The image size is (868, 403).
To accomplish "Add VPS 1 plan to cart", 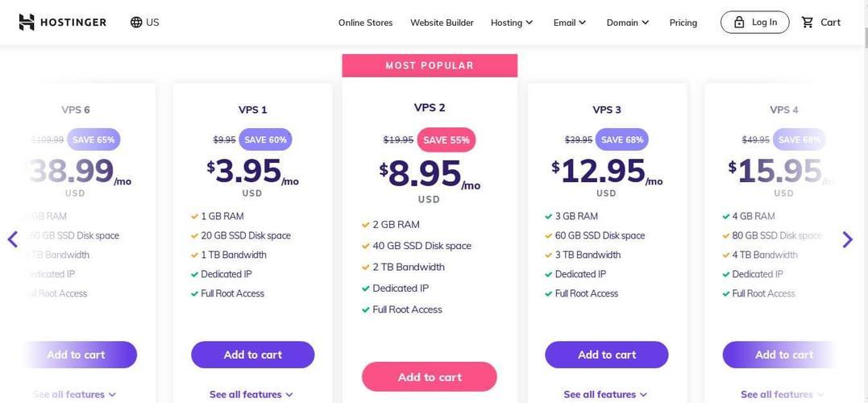I will (253, 355).
